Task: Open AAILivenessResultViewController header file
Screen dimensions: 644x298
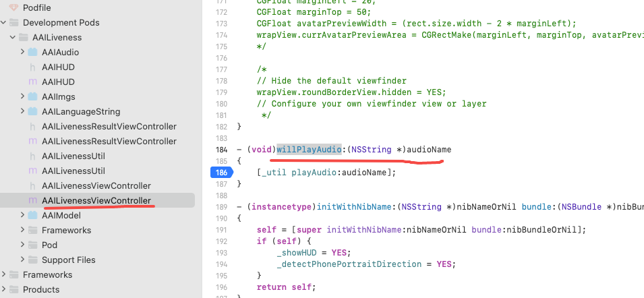Action: pos(109,127)
